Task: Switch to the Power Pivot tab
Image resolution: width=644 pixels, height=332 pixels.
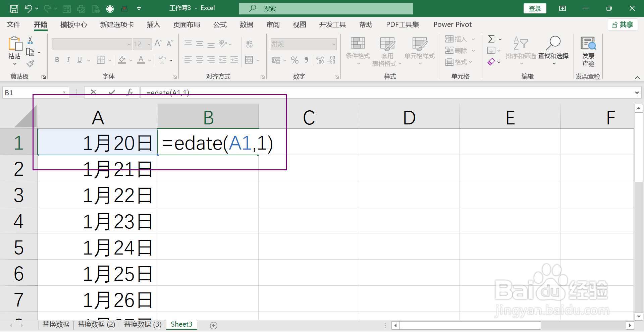Action: [x=452, y=24]
